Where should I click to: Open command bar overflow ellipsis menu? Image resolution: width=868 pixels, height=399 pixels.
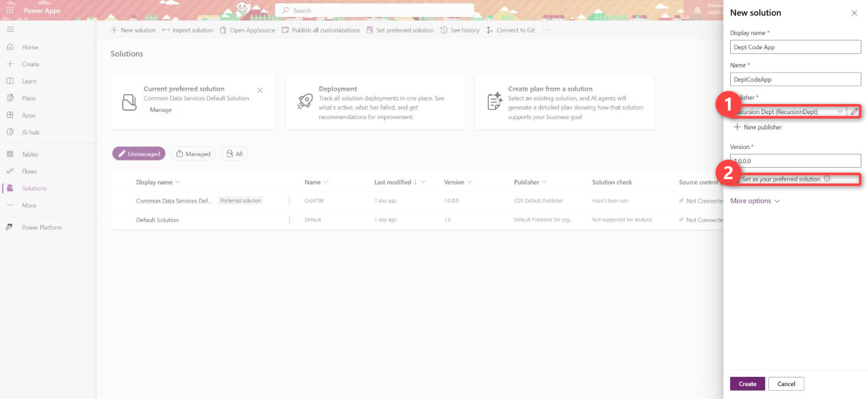546,30
